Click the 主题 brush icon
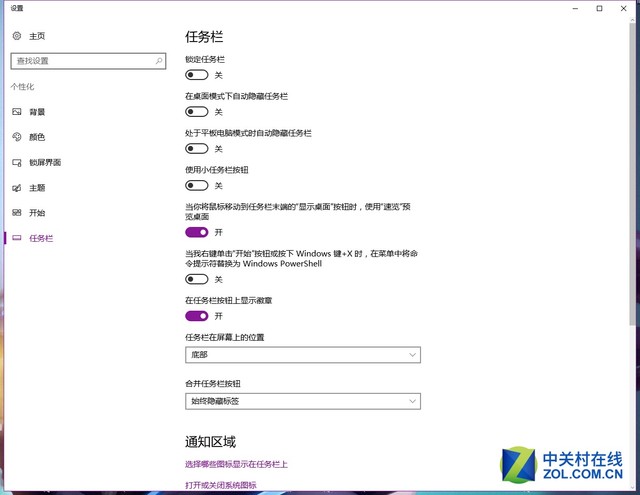The height and width of the screenshot is (495, 640). tap(17, 188)
